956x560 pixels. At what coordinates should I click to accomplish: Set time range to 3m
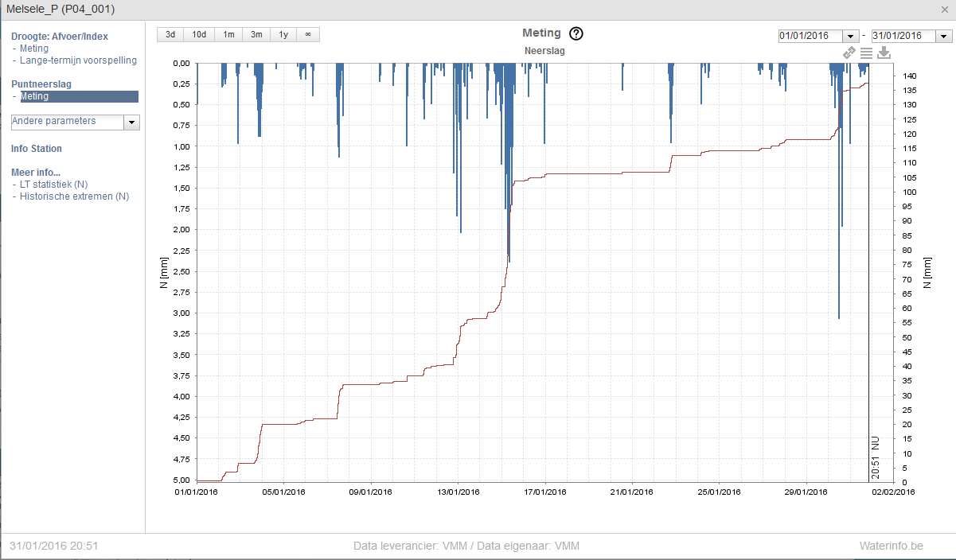pos(256,34)
